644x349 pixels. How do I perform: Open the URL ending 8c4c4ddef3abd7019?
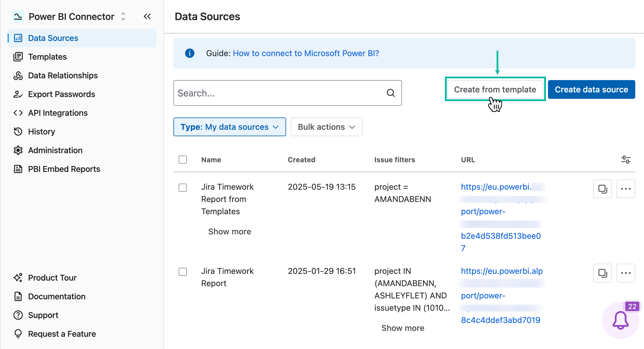[x=502, y=296]
